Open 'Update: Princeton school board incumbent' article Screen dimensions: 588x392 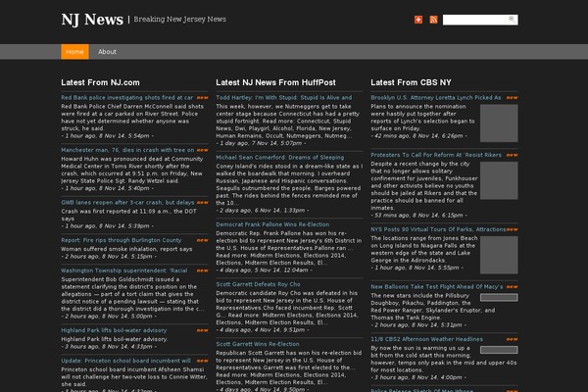coord(125,361)
